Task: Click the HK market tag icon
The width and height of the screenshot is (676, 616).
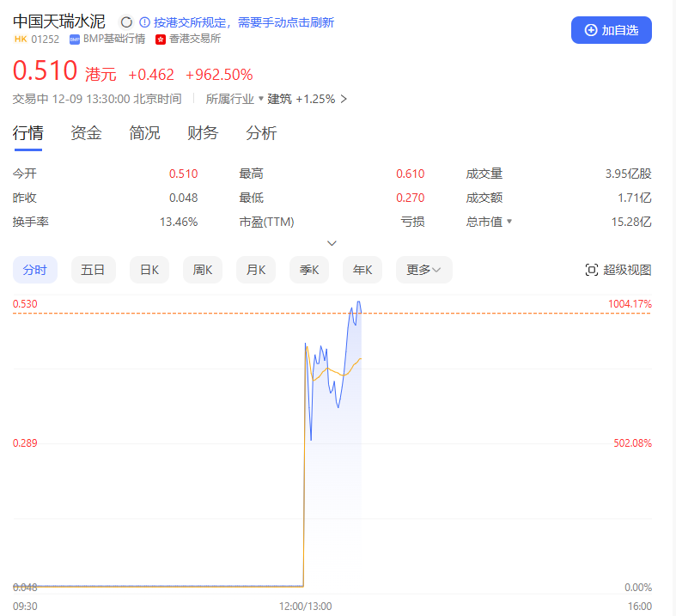Action: click(20, 39)
